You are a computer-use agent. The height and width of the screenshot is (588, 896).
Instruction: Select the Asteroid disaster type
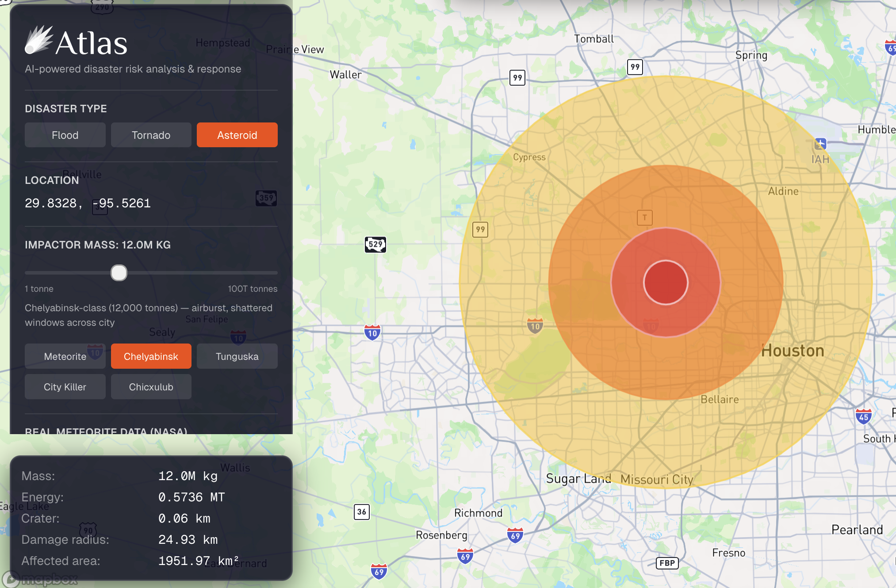(x=237, y=135)
